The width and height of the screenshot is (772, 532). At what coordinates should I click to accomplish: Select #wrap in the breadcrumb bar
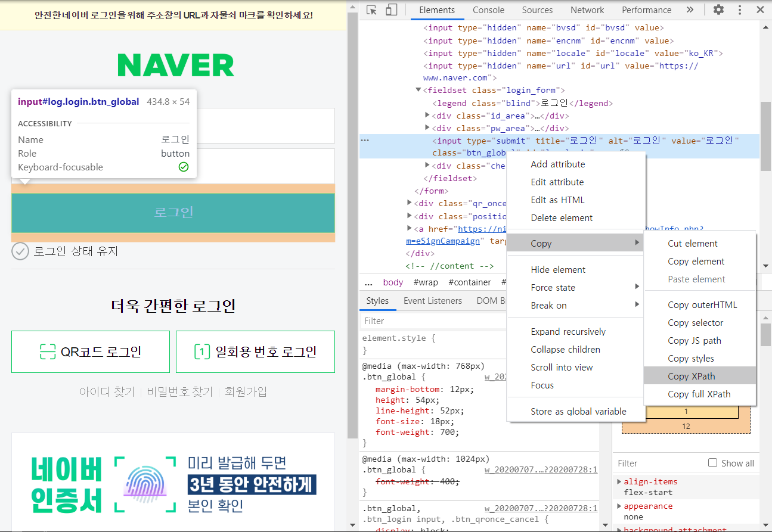[426, 282]
